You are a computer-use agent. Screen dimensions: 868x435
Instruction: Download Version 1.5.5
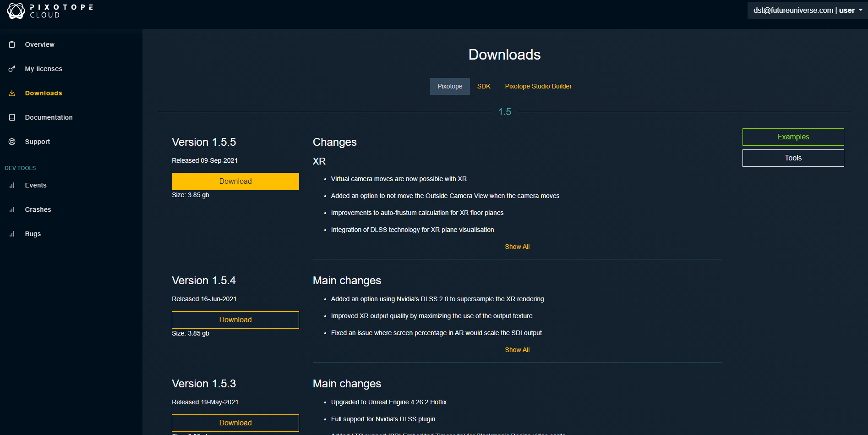tap(235, 182)
